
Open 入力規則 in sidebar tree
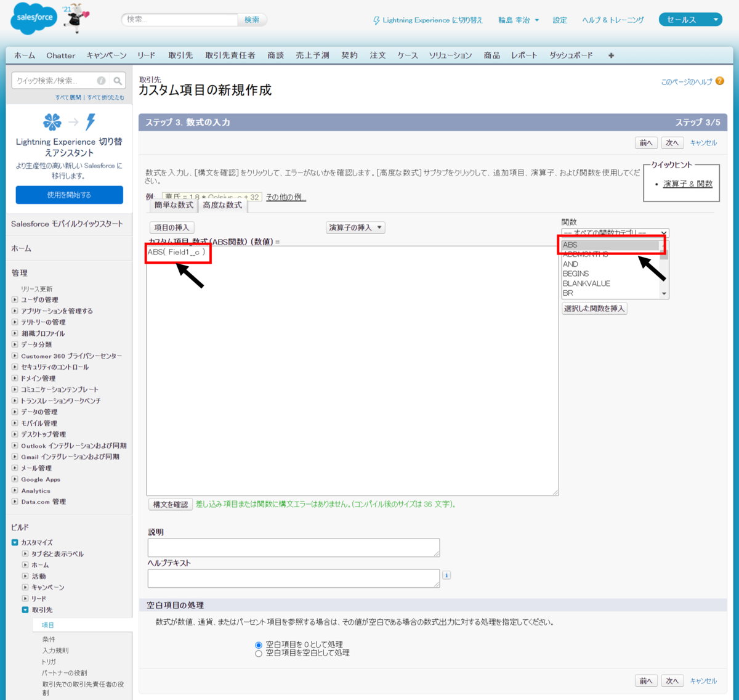pos(55,651)
